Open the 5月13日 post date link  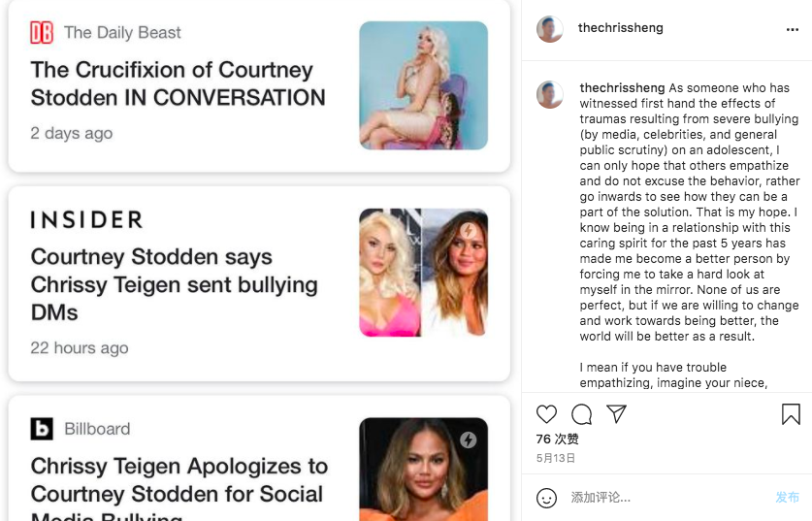tap(556, 458)
